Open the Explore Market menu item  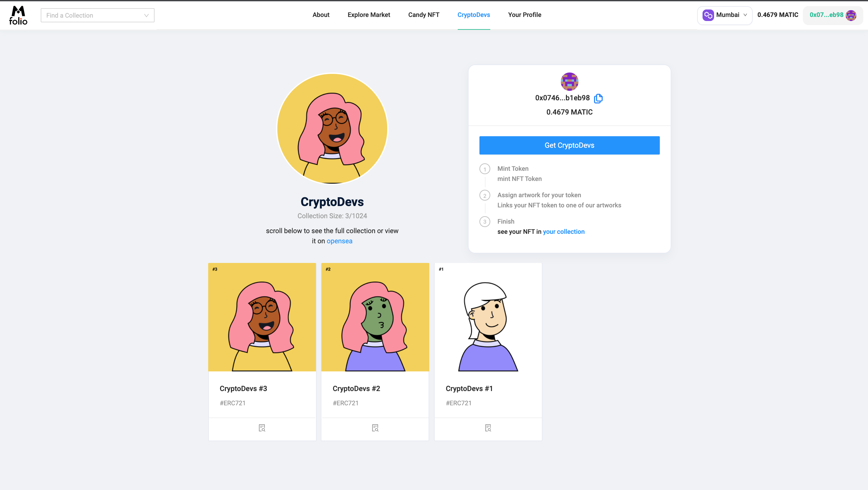click(369, 15)
